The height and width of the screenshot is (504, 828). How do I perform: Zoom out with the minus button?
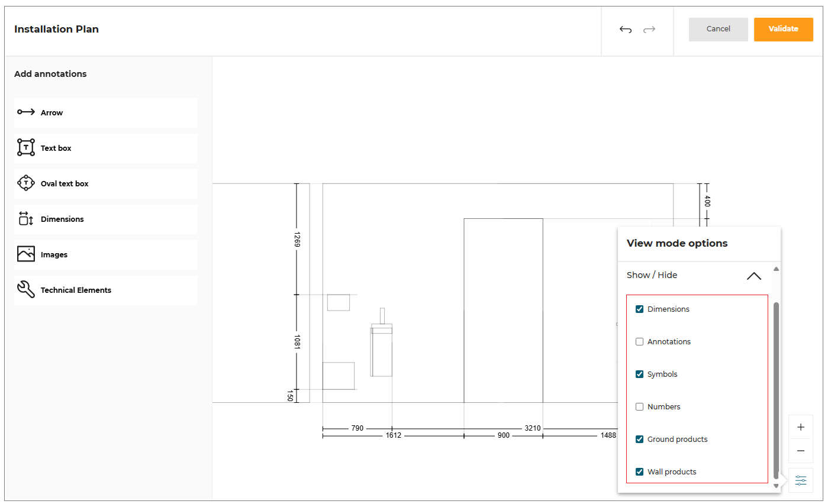pos(800,450)
